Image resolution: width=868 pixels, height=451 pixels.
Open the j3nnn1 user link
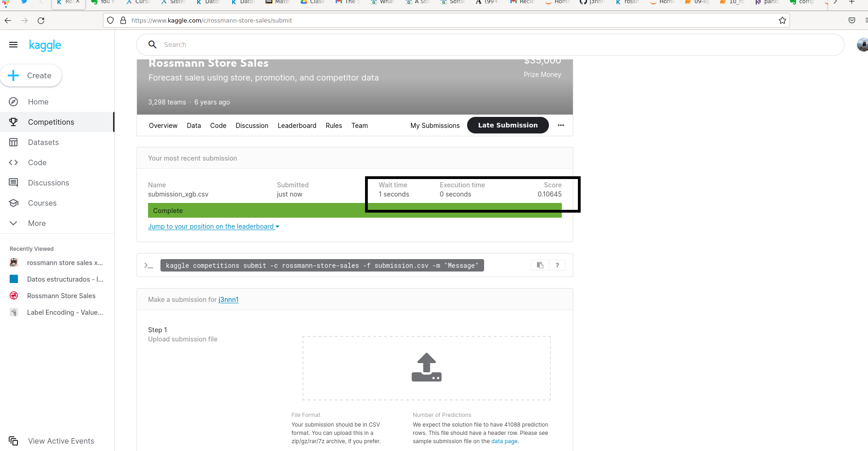(x=228, y=300)
